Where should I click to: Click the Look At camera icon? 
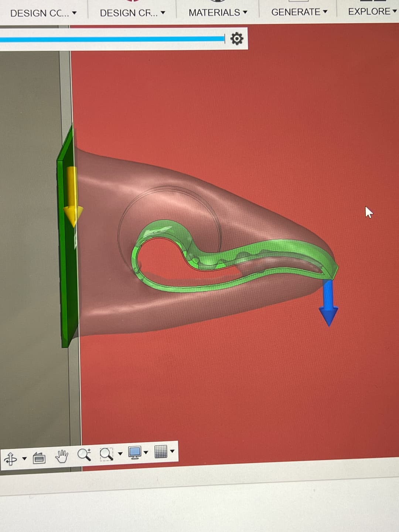tap(39, 458)
